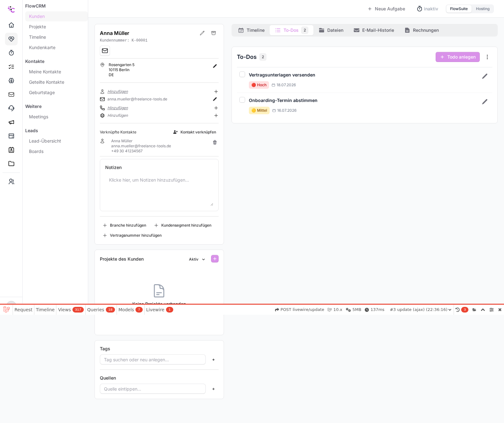This screenshot has height=423, width=504.
Task: Open the Rechnungen tab
Action: pyautogui.click(x=422, y=30)
